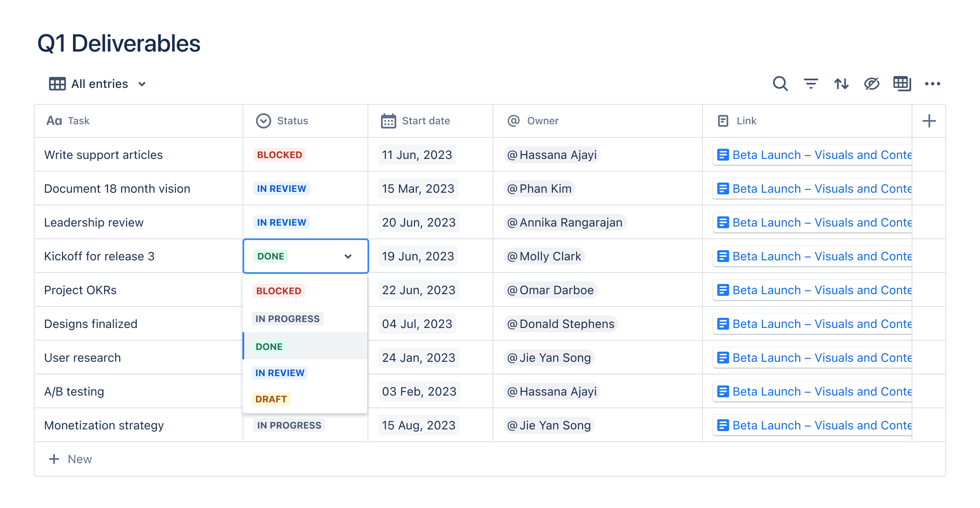Open the sort icon
This screenshot has height=508, width=980.
(841, 84)
